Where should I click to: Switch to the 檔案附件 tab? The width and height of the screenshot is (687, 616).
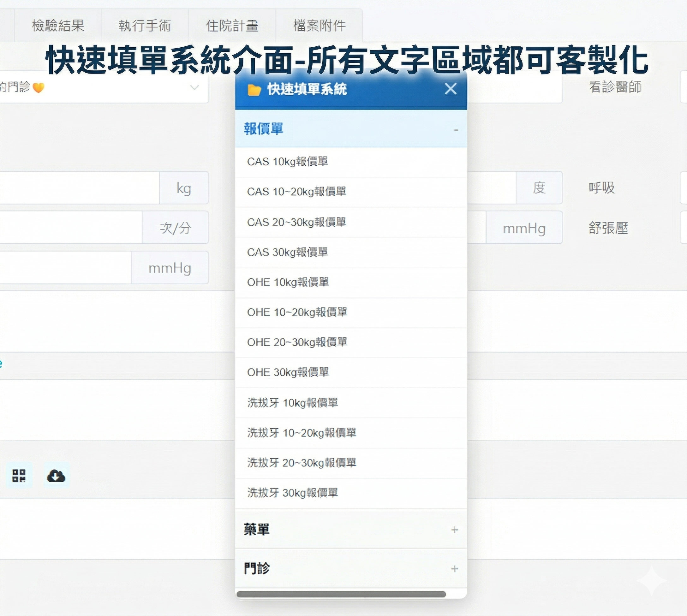(x=318, y=25)
